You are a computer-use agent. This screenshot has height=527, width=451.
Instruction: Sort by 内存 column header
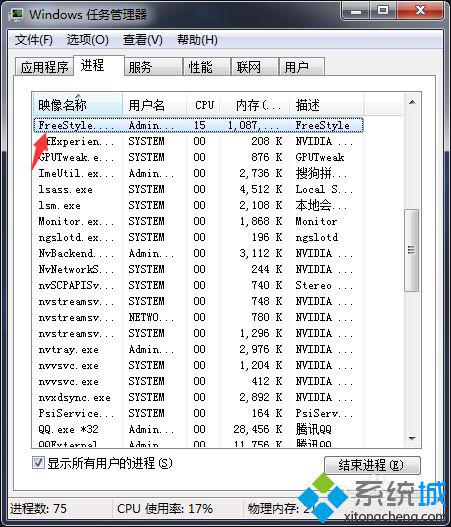coord(255,105)
